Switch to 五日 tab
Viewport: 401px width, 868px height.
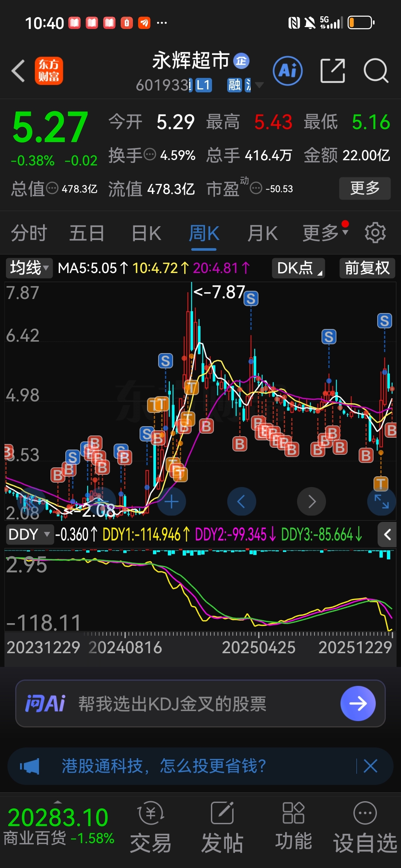[x=87, y=233]
